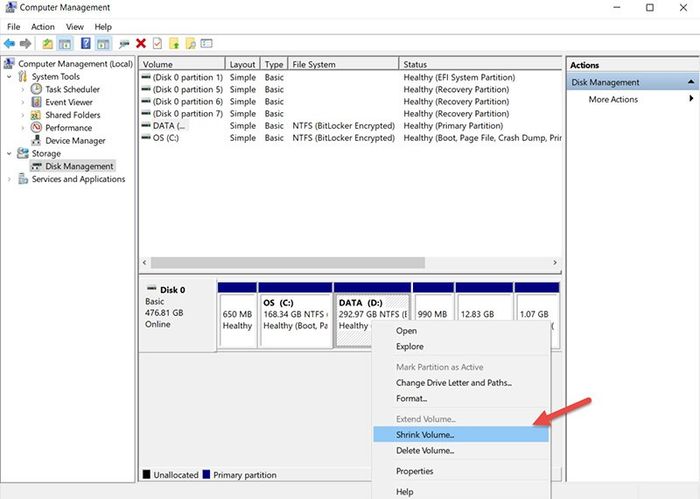Click the Shared Folders icon
This screenshot has height=499, width=700.
[36, 115]
